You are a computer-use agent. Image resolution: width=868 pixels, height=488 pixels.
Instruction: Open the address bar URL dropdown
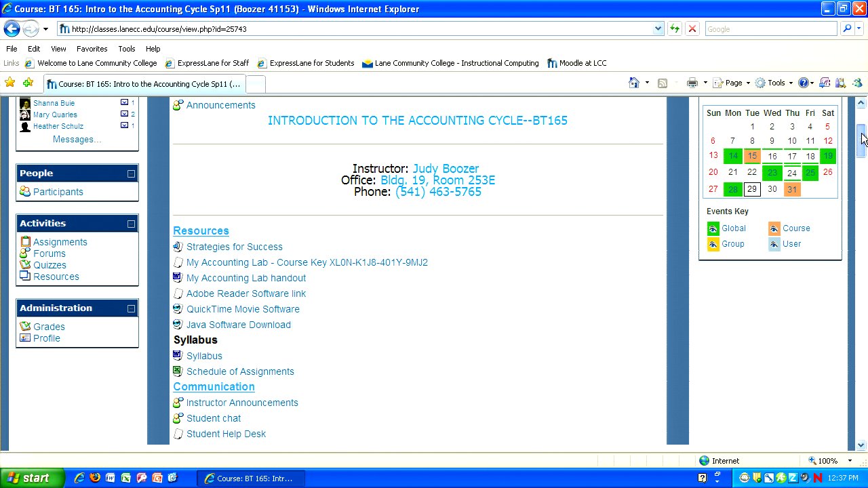[658, 28]
